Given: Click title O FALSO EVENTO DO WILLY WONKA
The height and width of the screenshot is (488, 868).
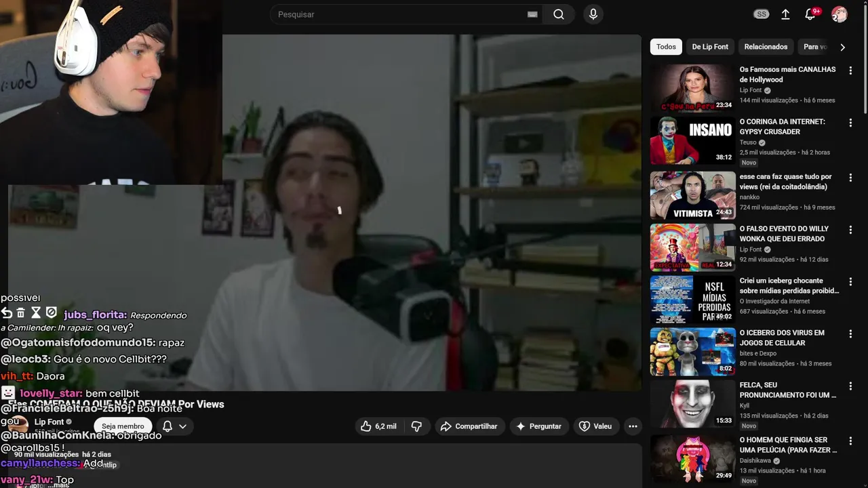Looking at the screenshot, I should coord(784,234).
